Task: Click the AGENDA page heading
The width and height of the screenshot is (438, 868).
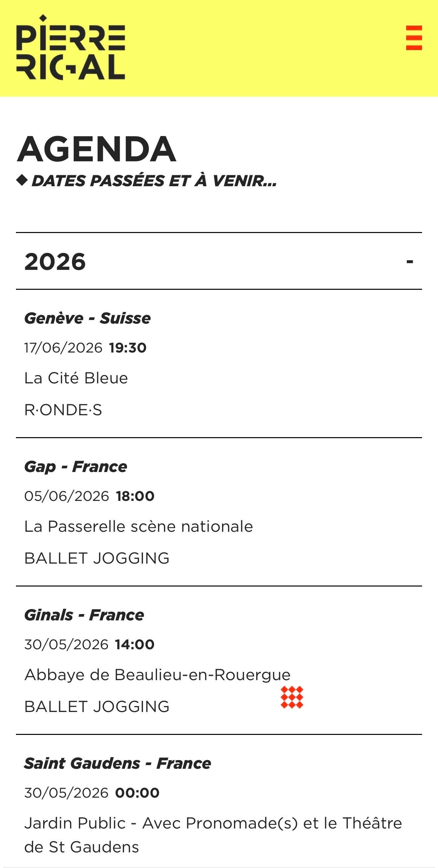Action: coord(97,149)
